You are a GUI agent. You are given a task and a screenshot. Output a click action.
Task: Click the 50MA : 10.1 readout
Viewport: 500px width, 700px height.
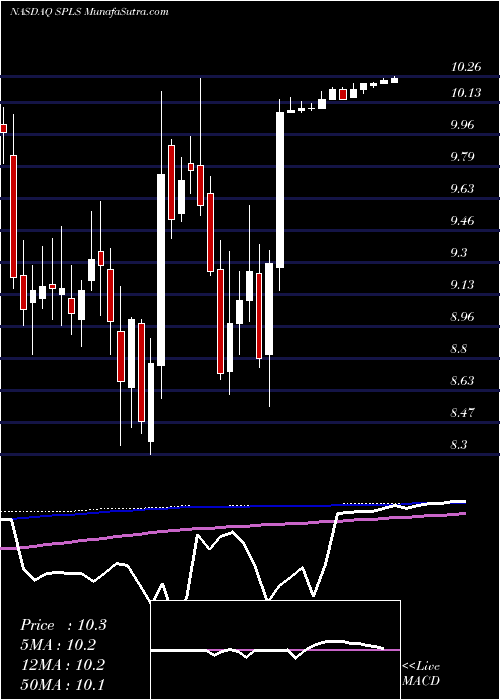pos(62,684)
